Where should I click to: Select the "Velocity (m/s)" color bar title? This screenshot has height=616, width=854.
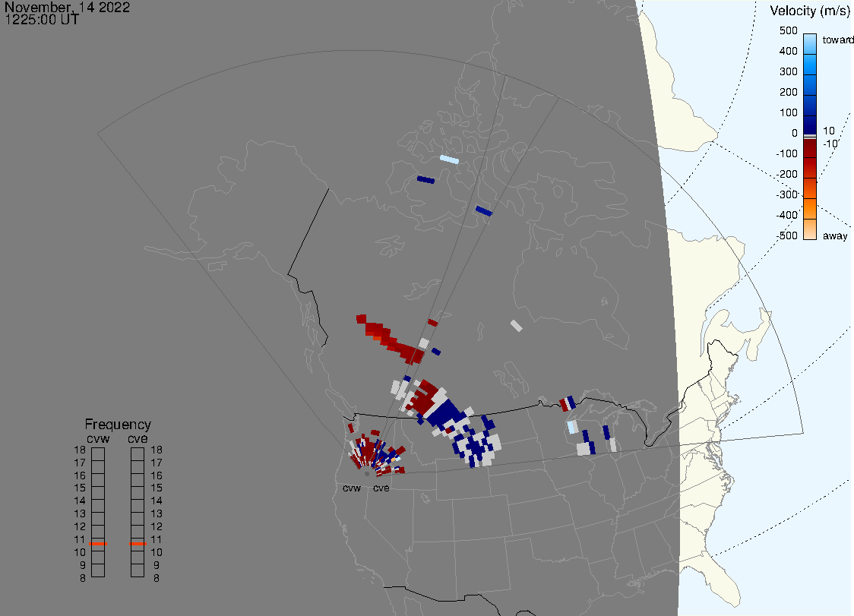pyautogui.click(x=809, y=11)
